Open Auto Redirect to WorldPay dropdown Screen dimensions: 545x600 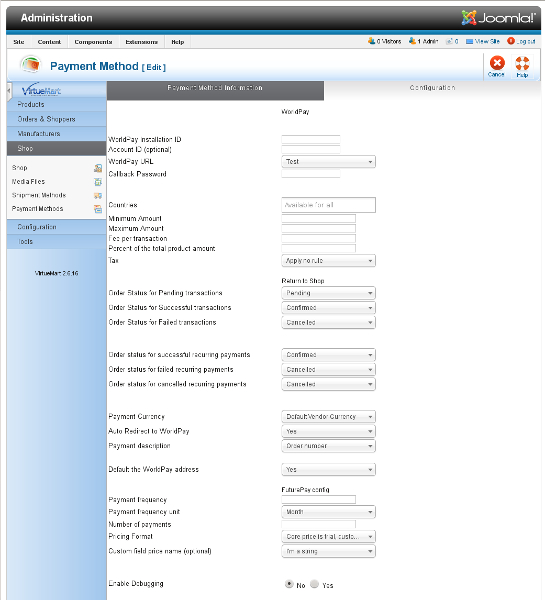(328, 432)
